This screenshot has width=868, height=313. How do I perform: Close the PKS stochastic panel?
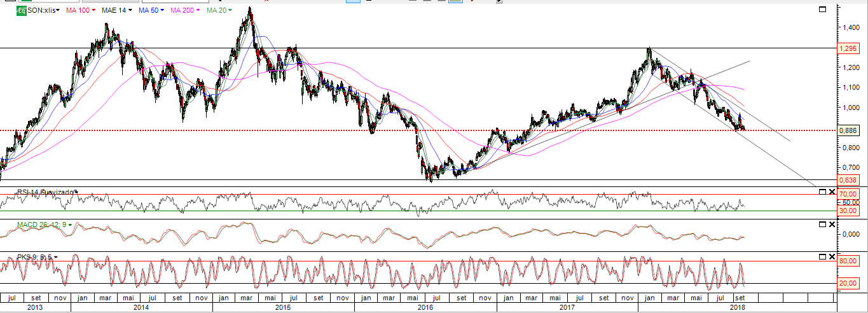832,256
